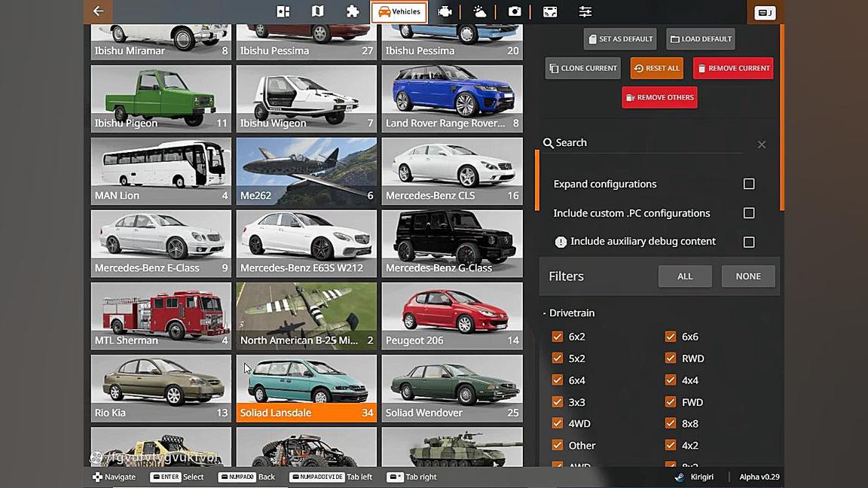Uncheck the Other drivetrain filter
Screen dimensions: 868x488
pos(558,445)
